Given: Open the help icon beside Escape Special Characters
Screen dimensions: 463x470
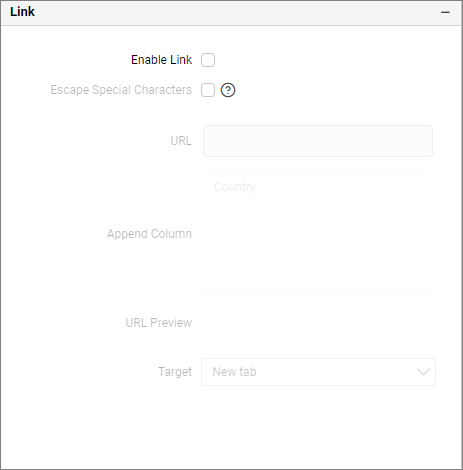Looking at the screenshot, I should [x=228, y=90].
